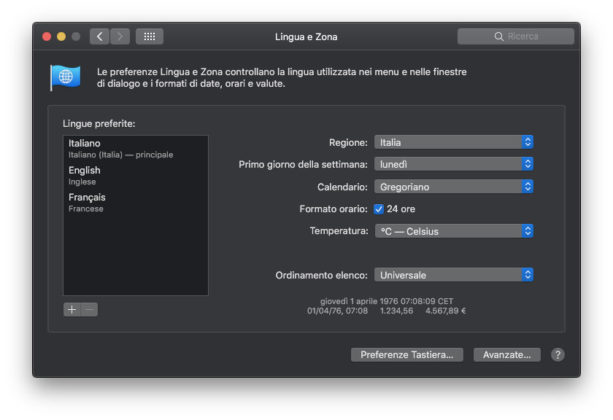Show all preferences grid icon
The height and width of the screenshot is (420, 613).
pos(149,37)
